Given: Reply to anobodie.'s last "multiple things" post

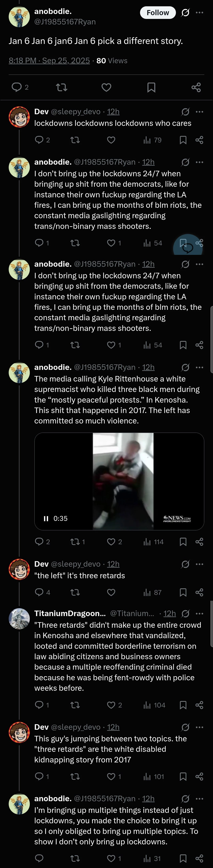Looking at the screenshot, I should point(39,858).
